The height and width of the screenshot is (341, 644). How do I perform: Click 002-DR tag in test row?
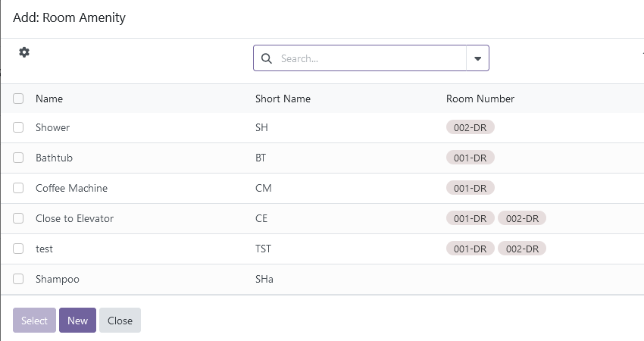pyautogui.click(x=522, y=249)
